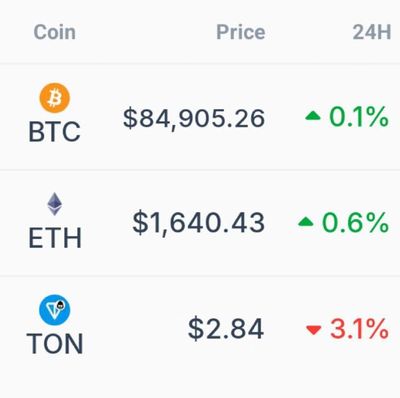Click the green up arrow beside 0.6%
This screenshot has height=398, width=400.
pyautogui.click(x=306, y=222)
